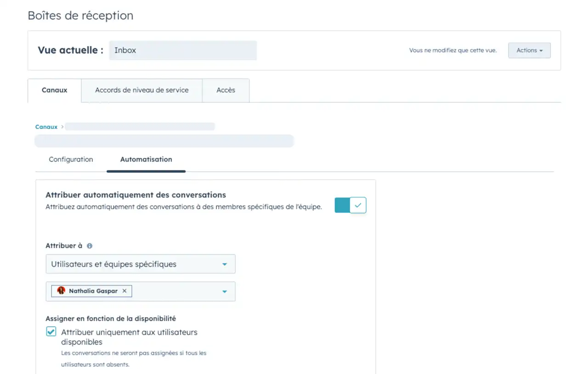Switch to the Canaux tab
588x374 pixels.
(x=55, y=90)
